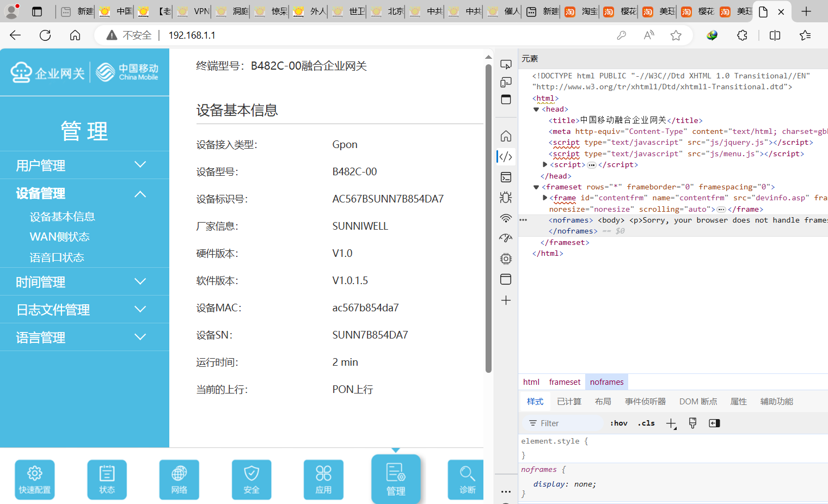This screenshot has width=828, height=504.
Task: Switch to 布局 layout tab
Action: coord(603,402)
